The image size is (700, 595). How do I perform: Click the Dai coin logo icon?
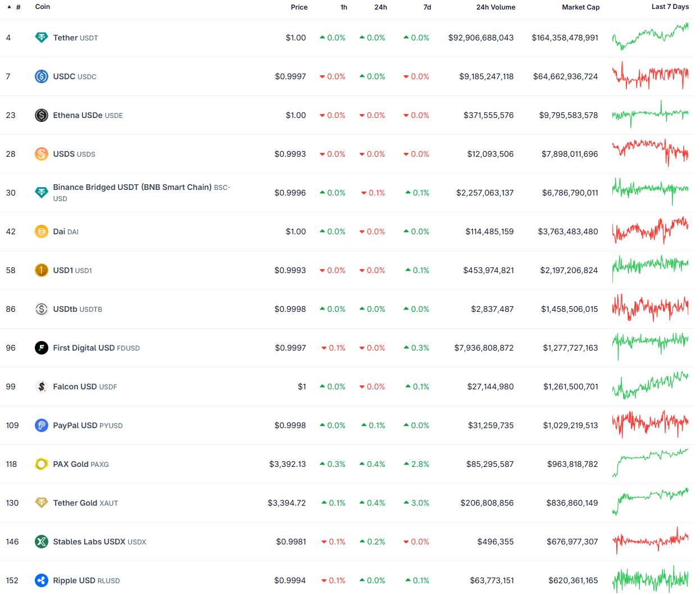coord(42,231)
